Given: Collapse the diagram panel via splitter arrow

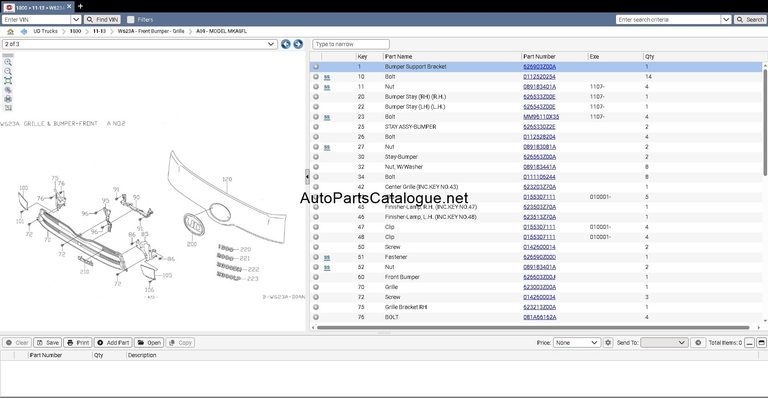Looking at the screenshot, I should point(307,176).
